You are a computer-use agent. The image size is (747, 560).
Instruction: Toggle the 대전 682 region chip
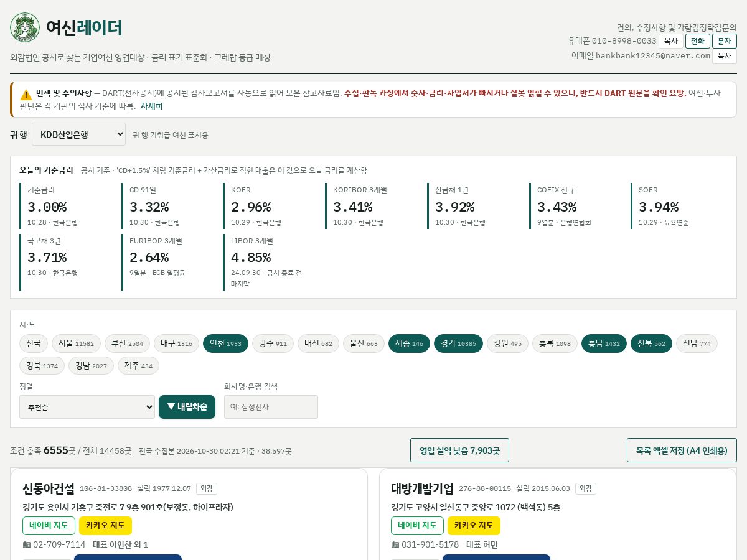coord(318,343)
